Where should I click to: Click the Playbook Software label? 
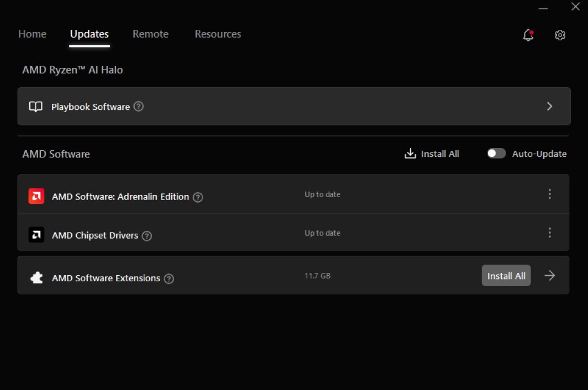[x=91, y=107]
